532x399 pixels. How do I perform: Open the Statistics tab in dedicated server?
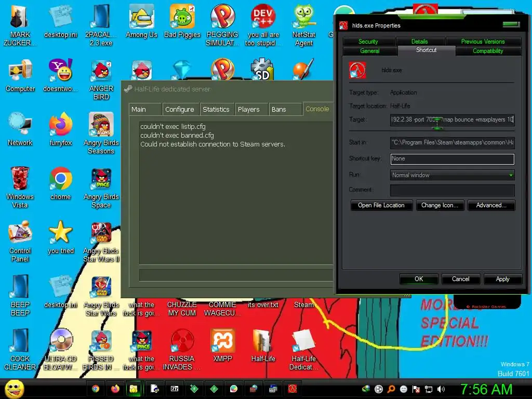pos(217,109)
